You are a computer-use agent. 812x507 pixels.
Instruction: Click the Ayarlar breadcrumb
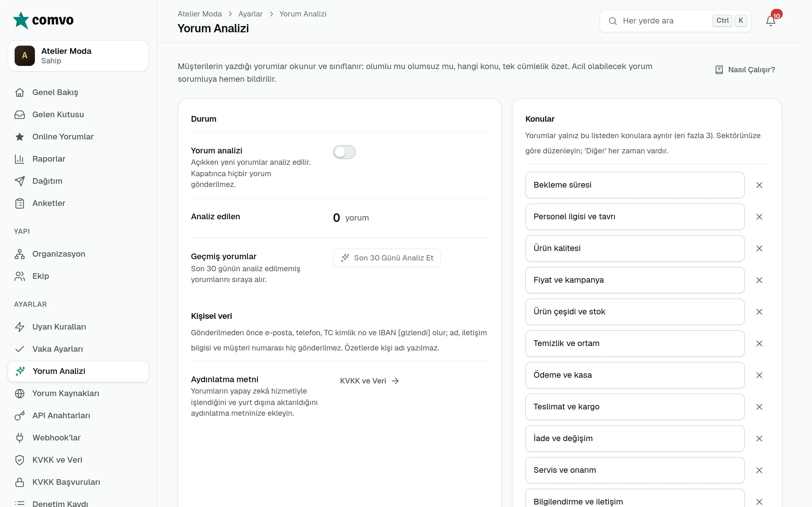click(250, 14)
